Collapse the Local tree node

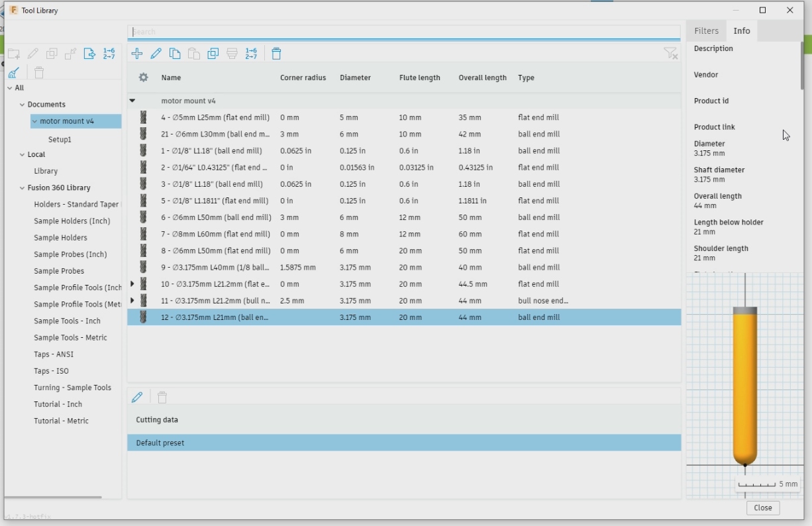coord(22,154)
